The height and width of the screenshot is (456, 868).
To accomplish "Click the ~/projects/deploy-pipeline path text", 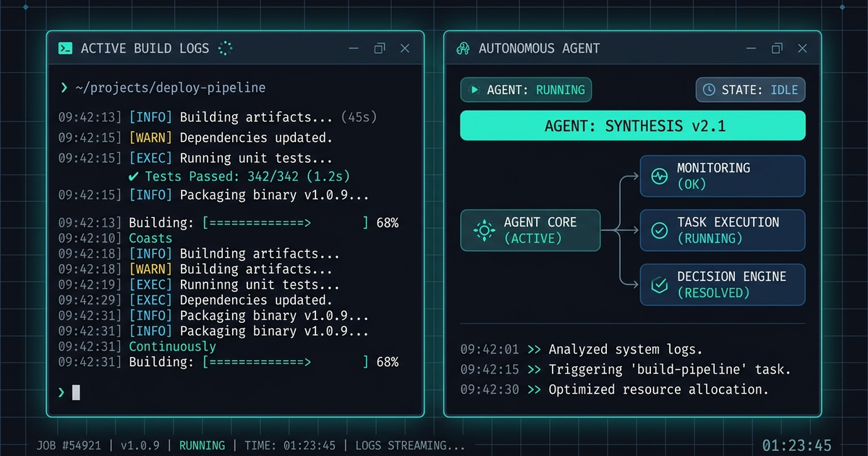I will (171, 88).
